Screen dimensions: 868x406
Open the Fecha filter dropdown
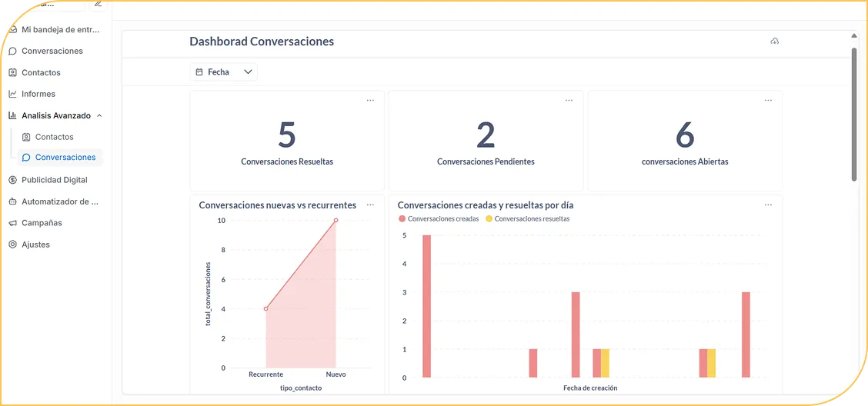[x=223, y=72]
